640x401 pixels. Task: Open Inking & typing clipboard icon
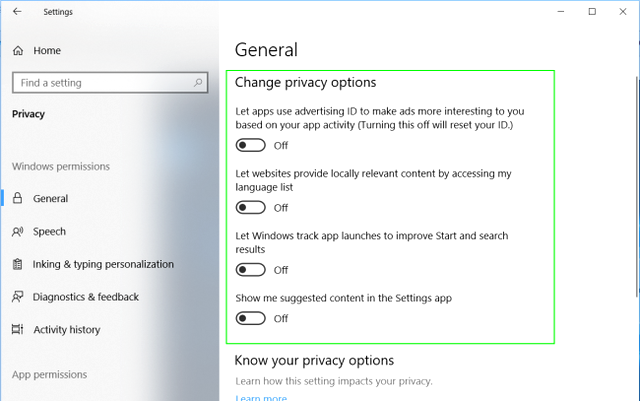17,264
